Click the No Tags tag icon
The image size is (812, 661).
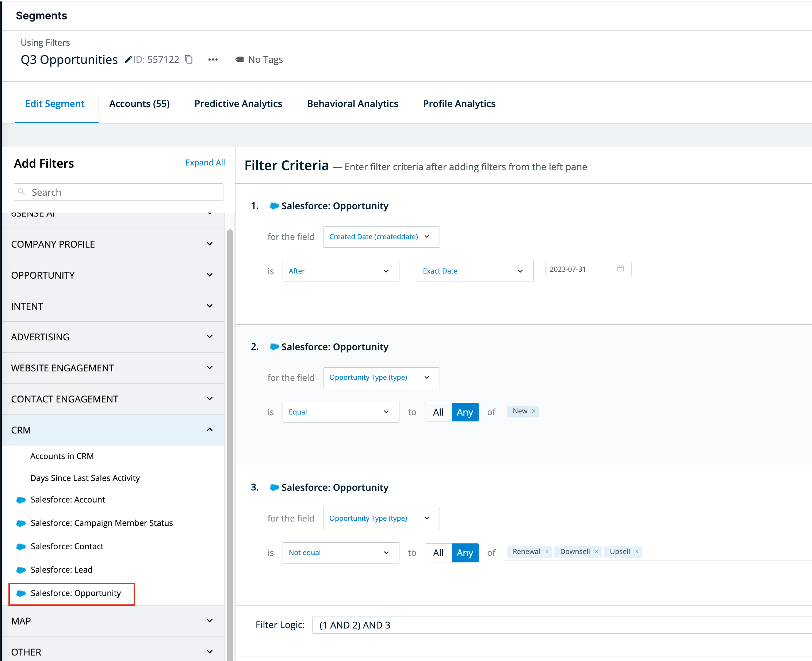240,60
